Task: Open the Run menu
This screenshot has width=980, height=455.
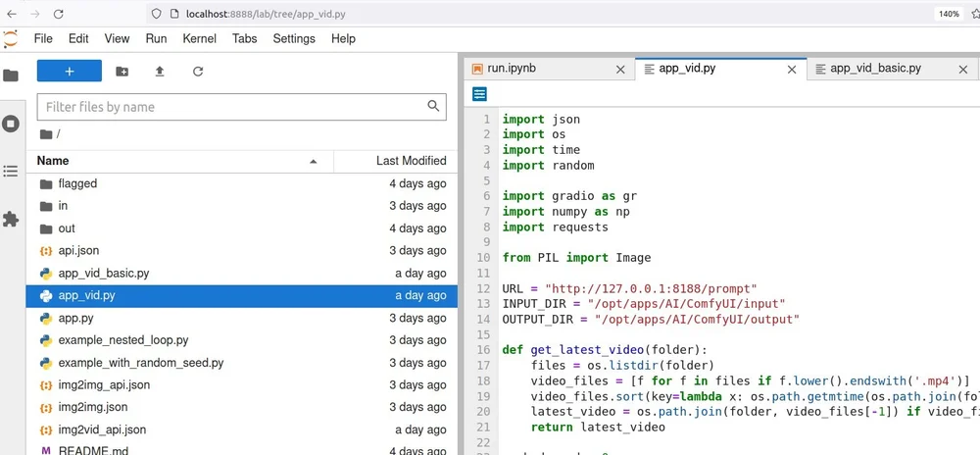Action: (x=156, y=39)
